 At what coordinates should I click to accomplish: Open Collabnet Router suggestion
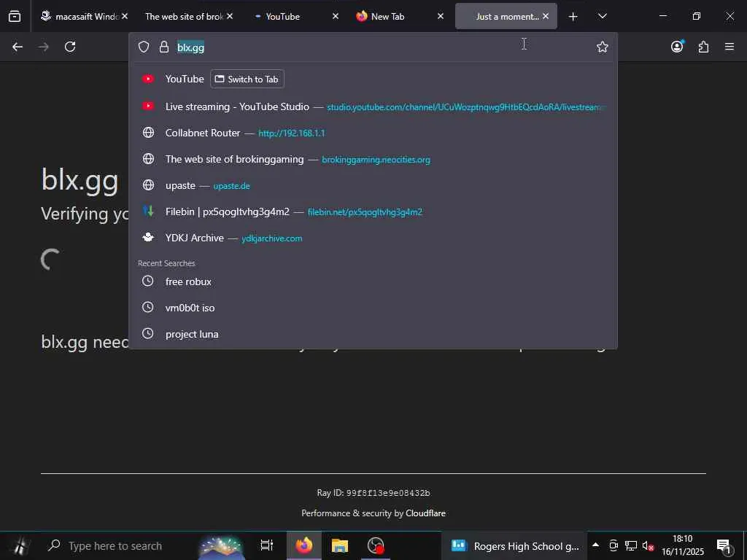(373, 133)
